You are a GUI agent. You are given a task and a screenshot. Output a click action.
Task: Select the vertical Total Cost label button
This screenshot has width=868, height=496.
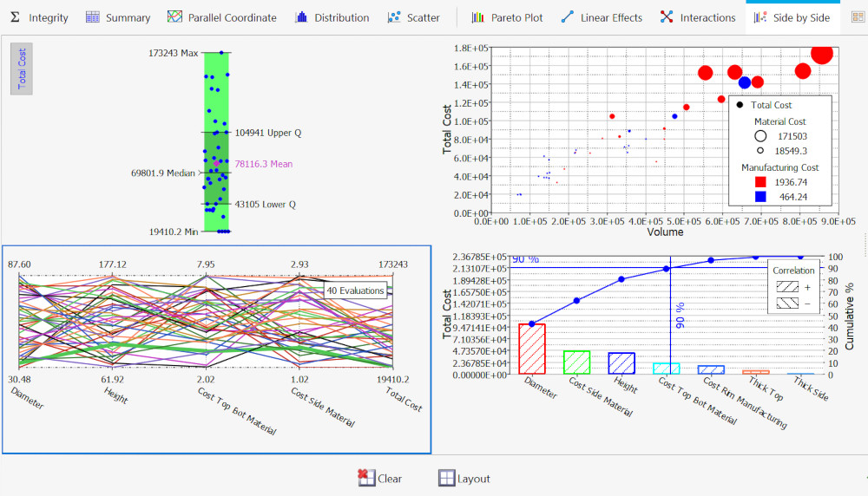pyautogui.click(x=23, y=69)
